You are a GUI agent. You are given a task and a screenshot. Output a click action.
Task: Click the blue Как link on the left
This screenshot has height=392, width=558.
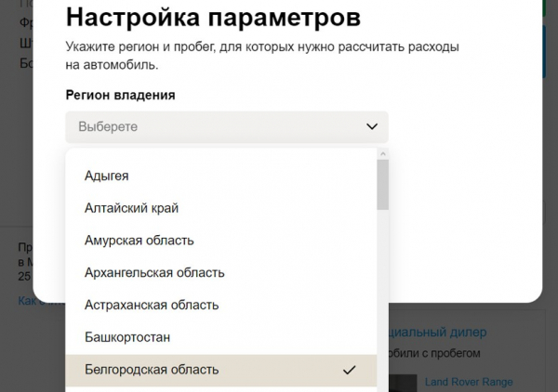click(25, 300)
